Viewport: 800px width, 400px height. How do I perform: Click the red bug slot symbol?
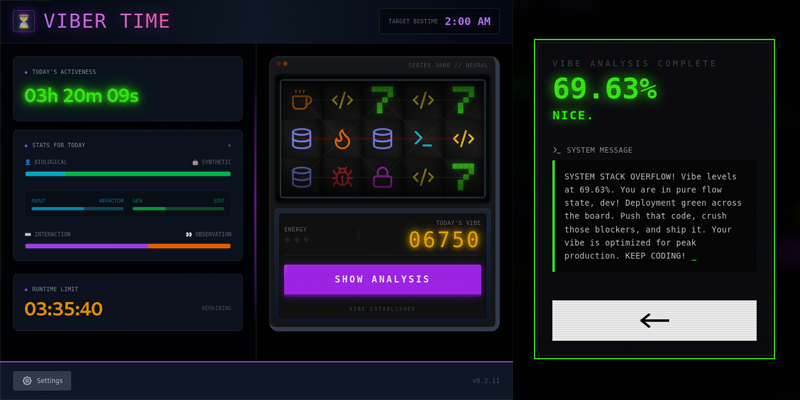point(342,177)
